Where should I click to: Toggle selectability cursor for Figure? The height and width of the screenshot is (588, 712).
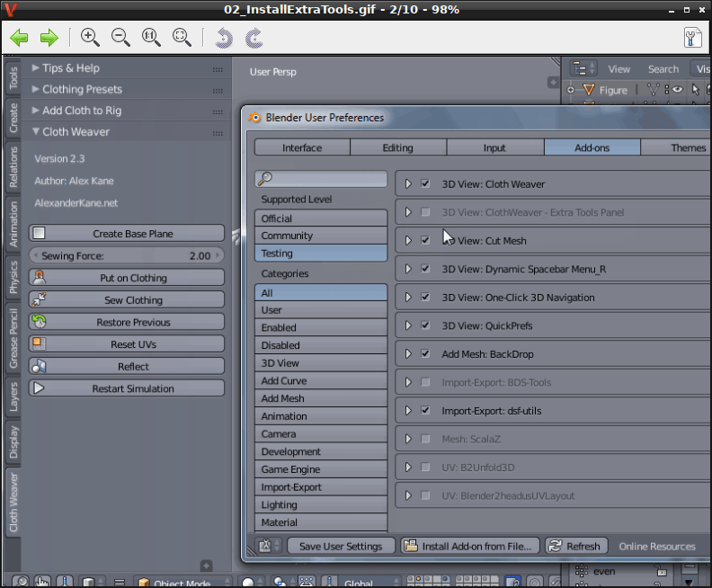tap(695, 89)
